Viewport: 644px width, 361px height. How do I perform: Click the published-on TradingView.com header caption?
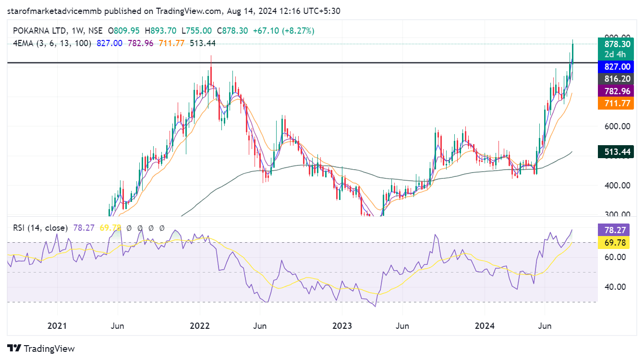click(x=174, y=11)
